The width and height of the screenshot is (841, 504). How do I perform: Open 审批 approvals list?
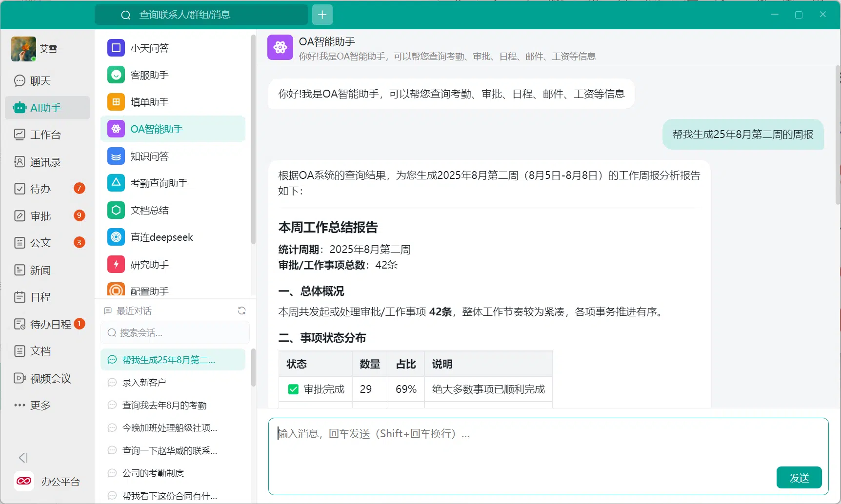(x=47, y=216)
